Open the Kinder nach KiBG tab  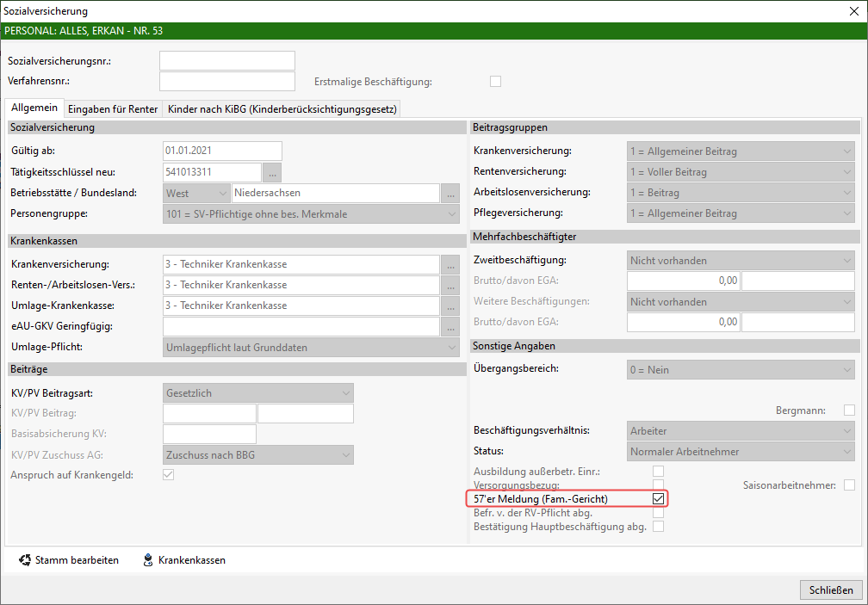click(x=282, y=109)
